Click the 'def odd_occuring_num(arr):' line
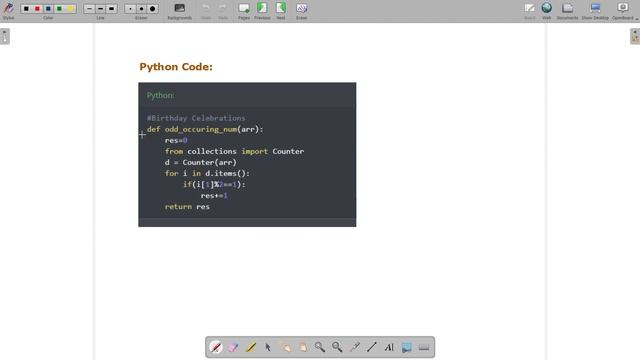 (x=205, y=129)
